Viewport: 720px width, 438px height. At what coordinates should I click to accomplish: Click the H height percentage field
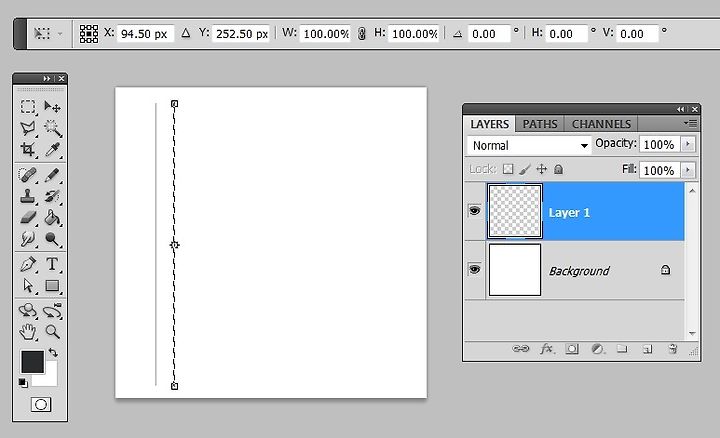[x=414, y=34]
